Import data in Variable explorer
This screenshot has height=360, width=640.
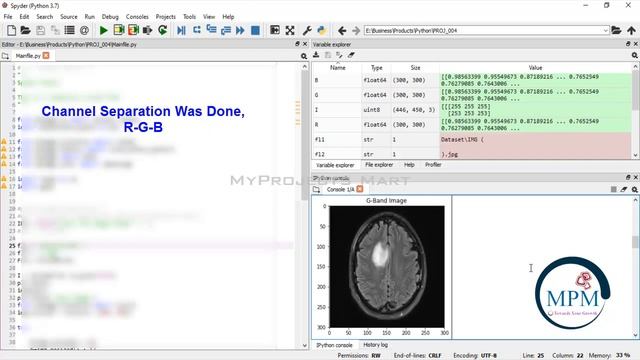pyautogui.click(x=316, y=55)
